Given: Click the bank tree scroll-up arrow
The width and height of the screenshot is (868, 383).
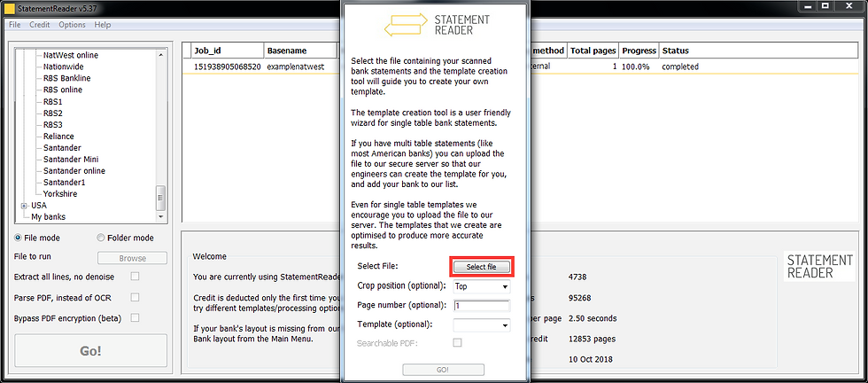Looking at the screenshot, I should click(160, 54).
